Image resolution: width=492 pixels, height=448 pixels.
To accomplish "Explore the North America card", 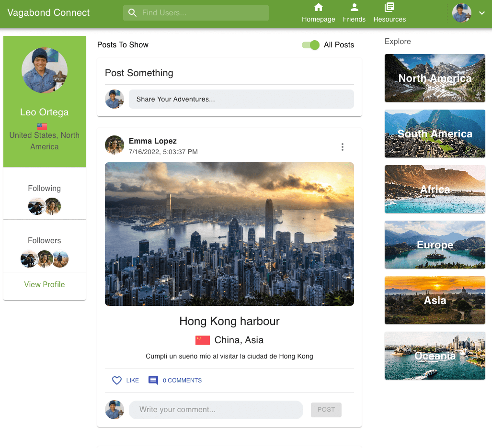I will coord(435,78).
